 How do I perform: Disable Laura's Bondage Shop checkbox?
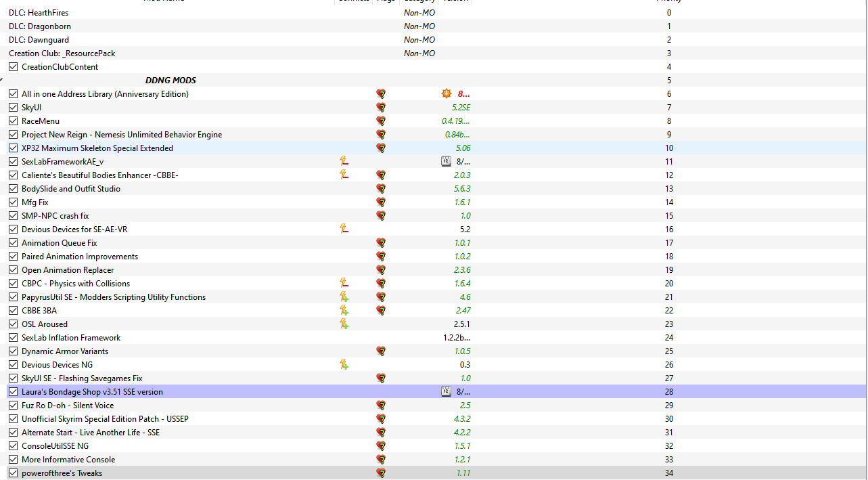point(14,392)
